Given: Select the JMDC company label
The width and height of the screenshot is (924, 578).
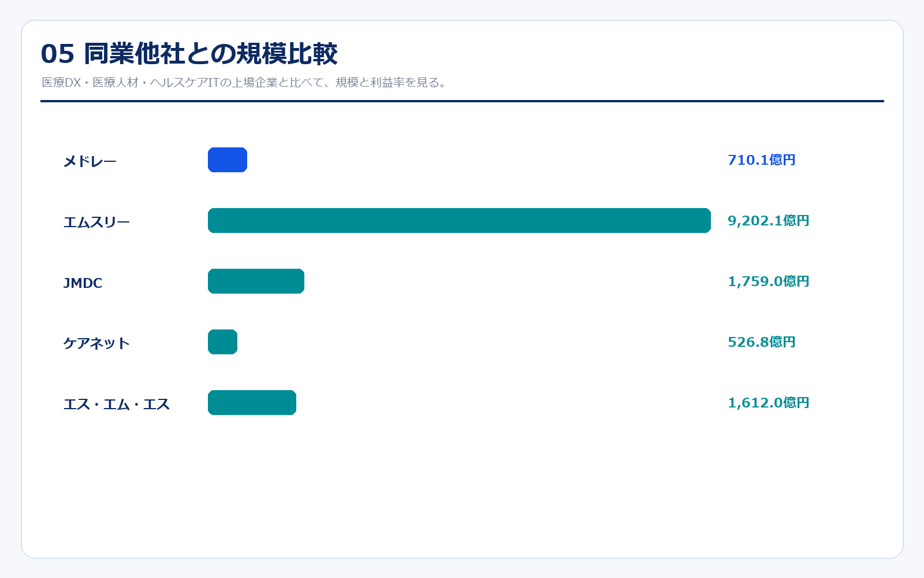Looking at the screenshot, I should pyautogui.click(x=83, y=283).
